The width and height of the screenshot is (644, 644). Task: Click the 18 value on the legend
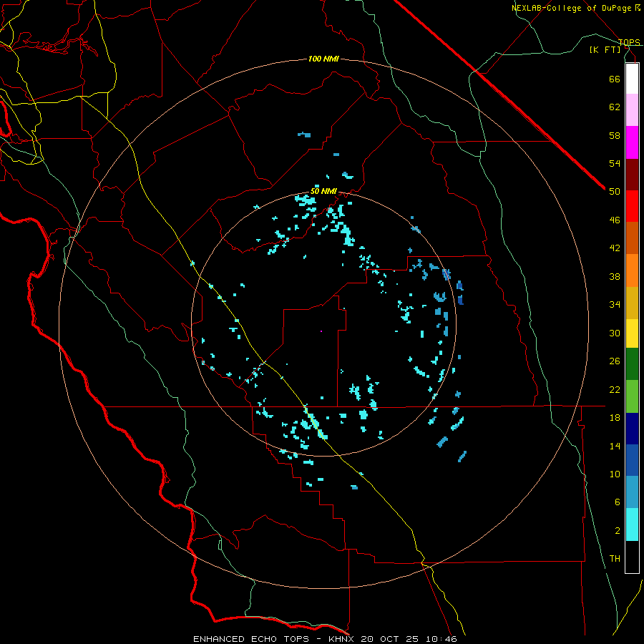615,418
